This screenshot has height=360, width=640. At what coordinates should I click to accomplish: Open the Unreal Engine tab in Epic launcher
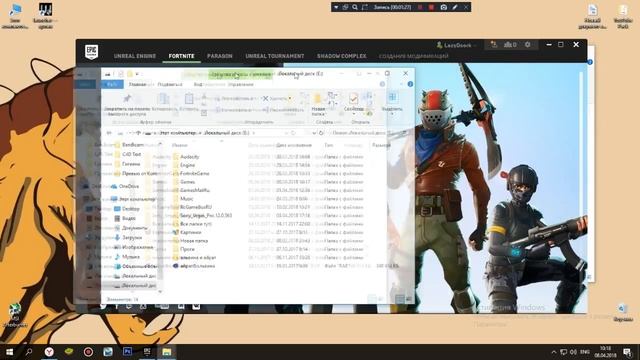[135, 56]
